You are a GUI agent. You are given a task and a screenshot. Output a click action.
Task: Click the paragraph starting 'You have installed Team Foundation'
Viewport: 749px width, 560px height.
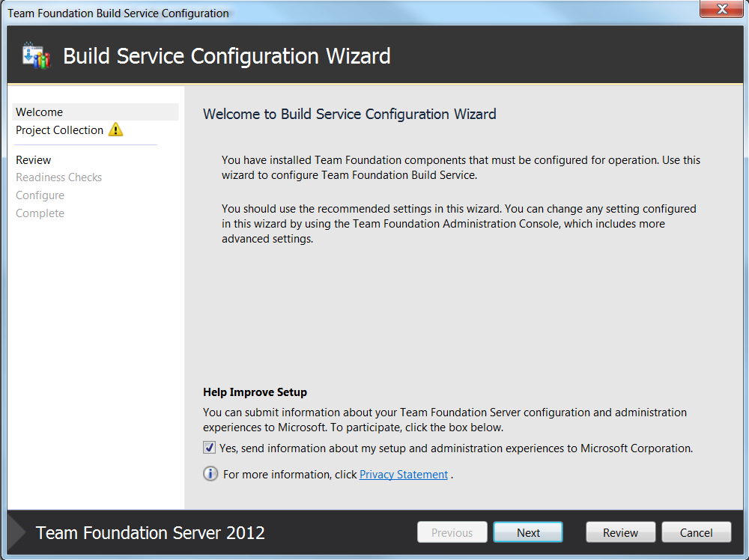click(x=461, y=168)
